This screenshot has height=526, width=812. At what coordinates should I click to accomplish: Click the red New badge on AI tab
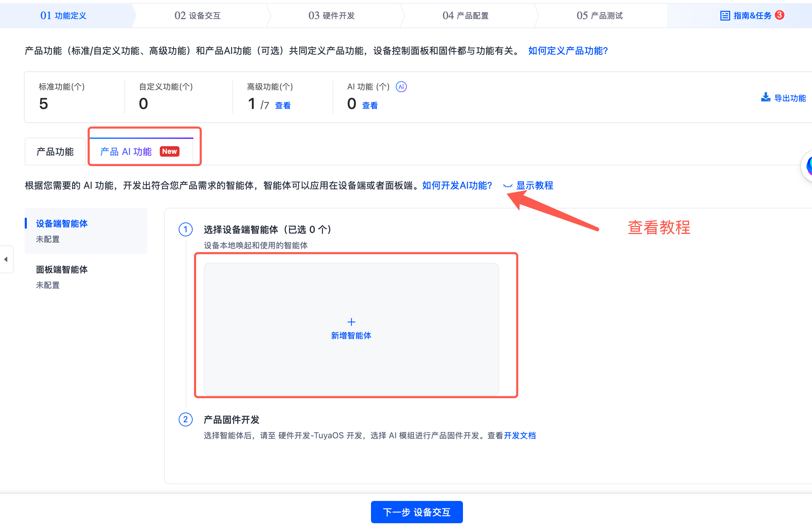(170, 151)
